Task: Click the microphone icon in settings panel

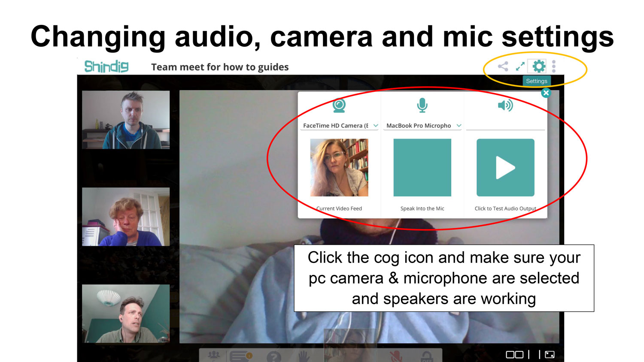Action: point(422,106)
